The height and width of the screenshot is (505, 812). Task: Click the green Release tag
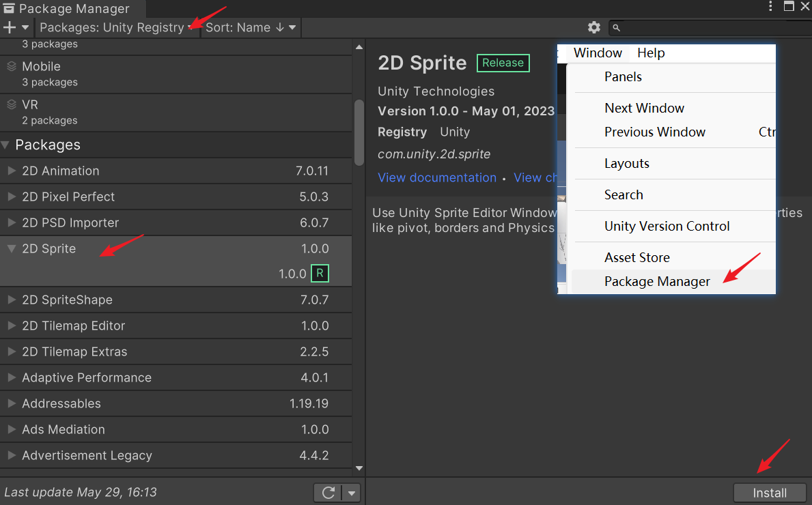point(503,63)
